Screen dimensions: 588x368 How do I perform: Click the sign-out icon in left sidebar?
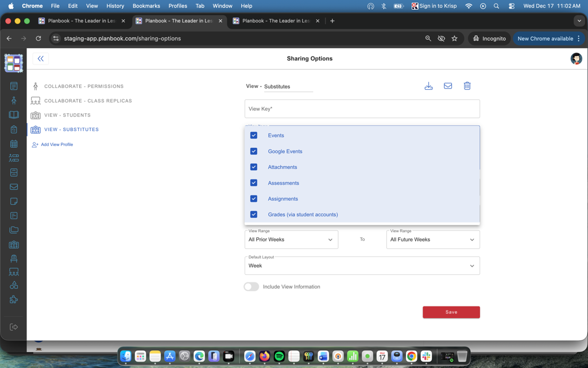(x=14, y=327)
